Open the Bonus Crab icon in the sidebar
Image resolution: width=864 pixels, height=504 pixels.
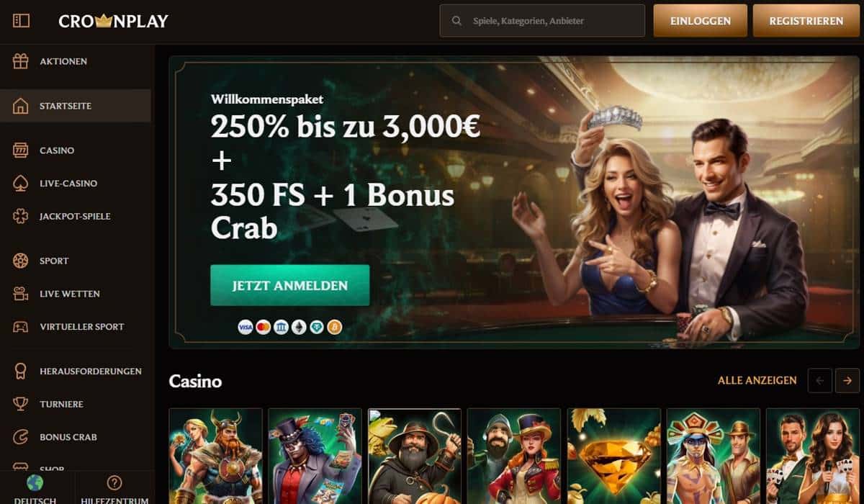[x=21, y=437]
